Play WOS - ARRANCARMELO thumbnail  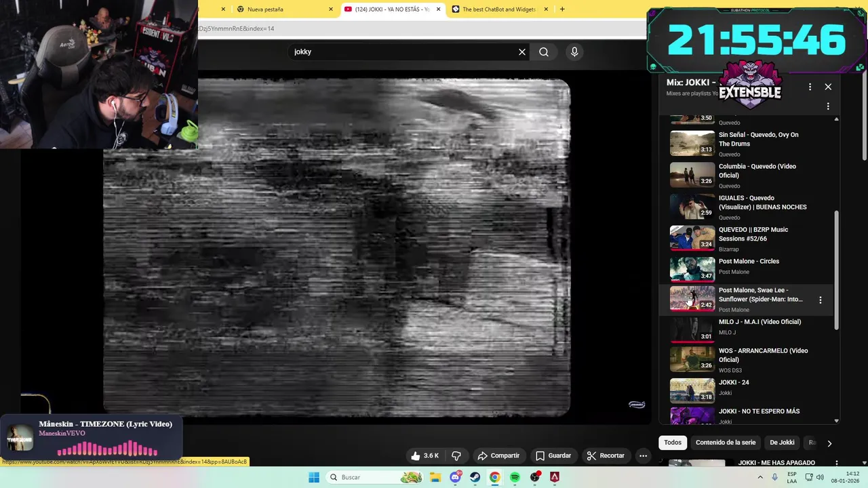coord(692,359)
